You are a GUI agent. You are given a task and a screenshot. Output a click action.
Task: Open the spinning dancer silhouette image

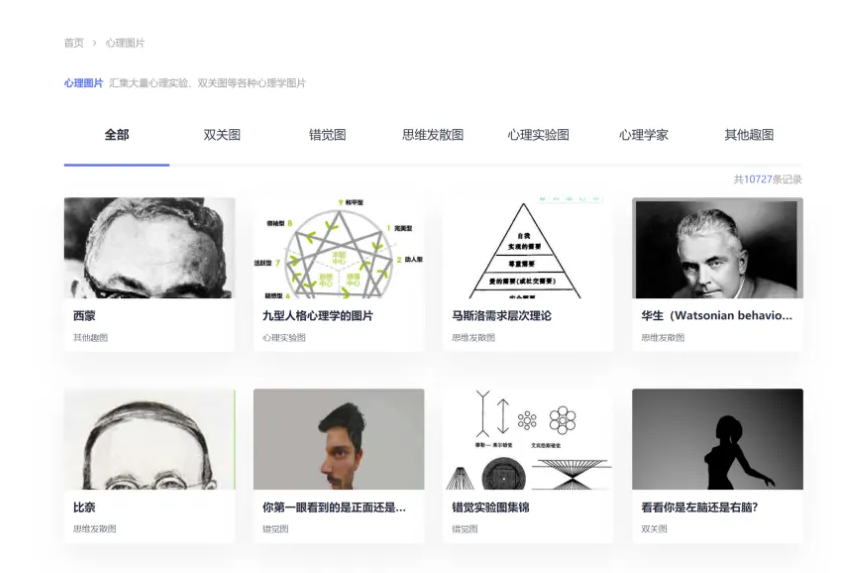[718, 439]
